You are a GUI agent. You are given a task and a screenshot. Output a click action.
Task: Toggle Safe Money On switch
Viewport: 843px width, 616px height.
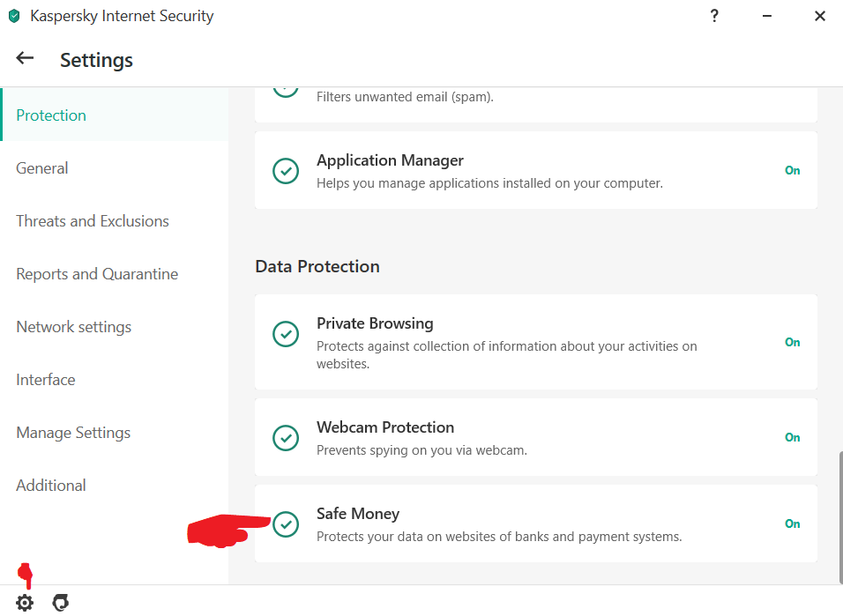(x=792, y=523)
